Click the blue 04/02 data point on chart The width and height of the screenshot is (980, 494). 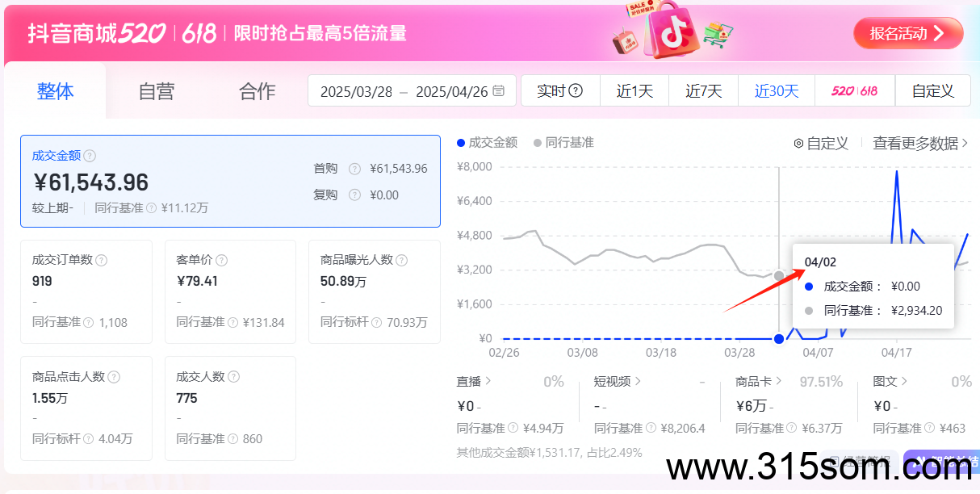click(x=779, y=338)
